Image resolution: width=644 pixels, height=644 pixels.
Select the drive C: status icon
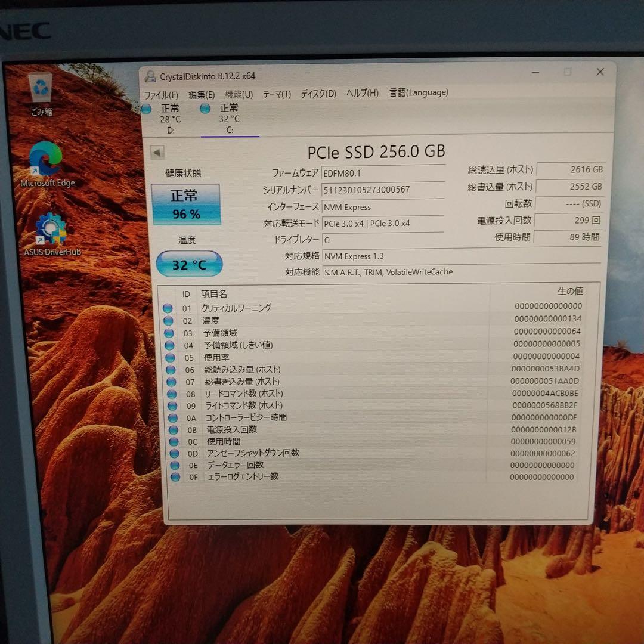click(x=205, y=108)
